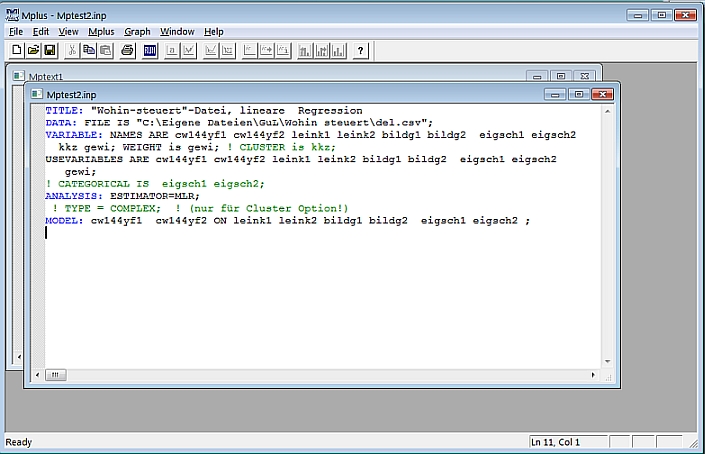The image size is (705, 454).
Task: Close the Mptext1 background window
Action: pos(585,76)
